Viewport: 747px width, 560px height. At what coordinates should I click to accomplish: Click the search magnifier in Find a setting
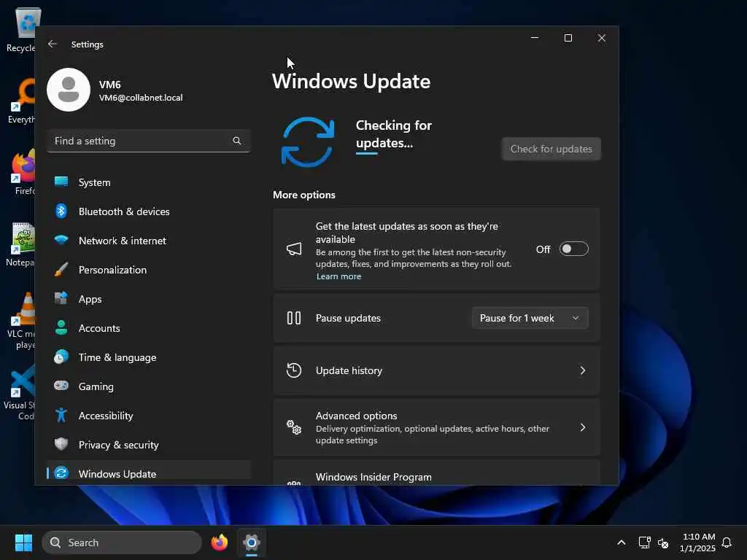pyautogui.click(x=237, y=141)
